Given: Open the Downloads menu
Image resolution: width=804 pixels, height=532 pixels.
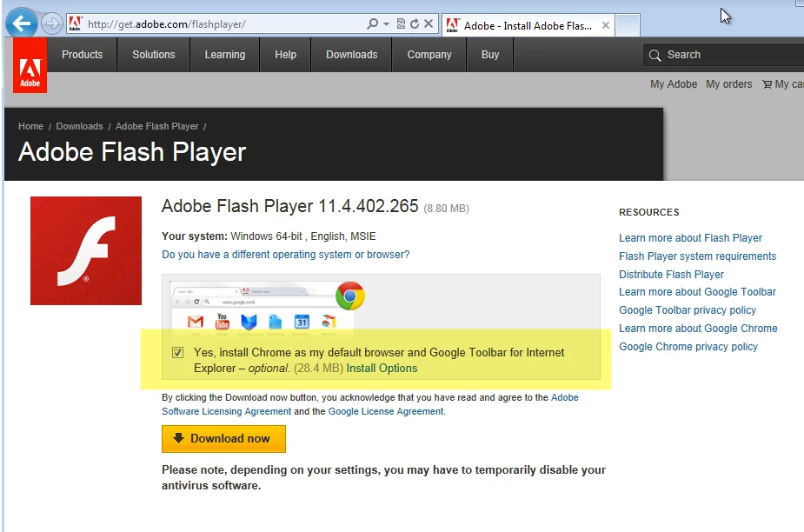Looking at the screenshot, I should (x=351, y=55).
